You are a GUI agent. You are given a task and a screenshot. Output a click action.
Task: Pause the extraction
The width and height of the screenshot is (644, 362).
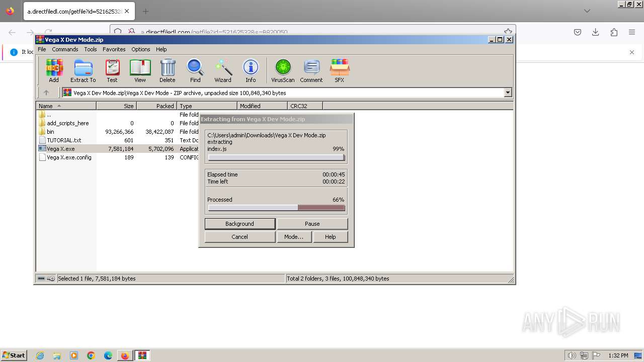pos(312,224)
